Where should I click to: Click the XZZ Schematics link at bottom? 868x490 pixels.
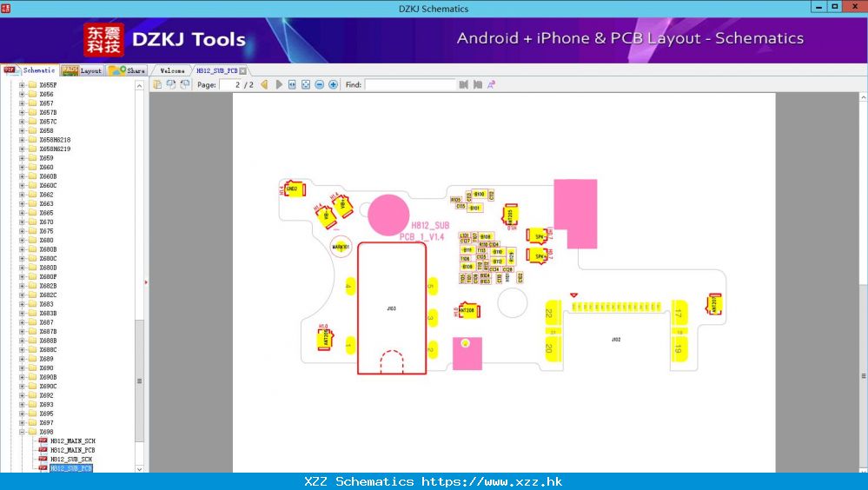click(434, 481)
